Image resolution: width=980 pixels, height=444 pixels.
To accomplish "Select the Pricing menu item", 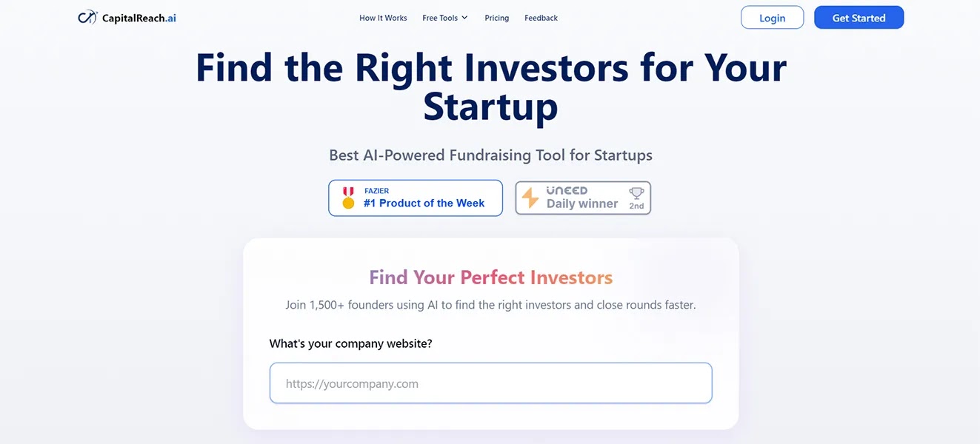I will [496, 17].
